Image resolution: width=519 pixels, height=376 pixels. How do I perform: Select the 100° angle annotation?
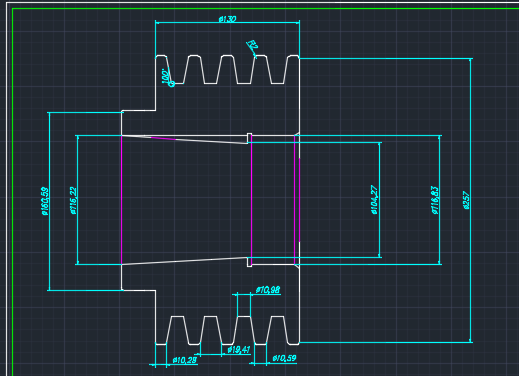click(x=165, y=76)
